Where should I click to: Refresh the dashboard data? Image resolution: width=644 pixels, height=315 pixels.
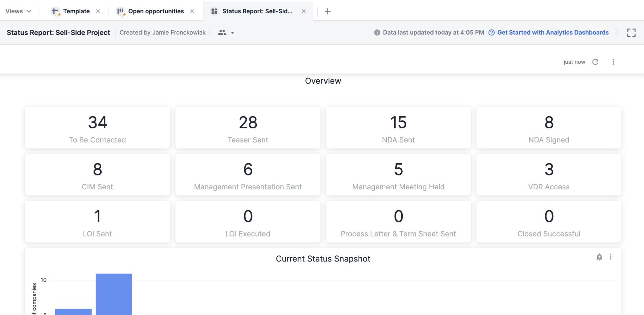point(596,62)
